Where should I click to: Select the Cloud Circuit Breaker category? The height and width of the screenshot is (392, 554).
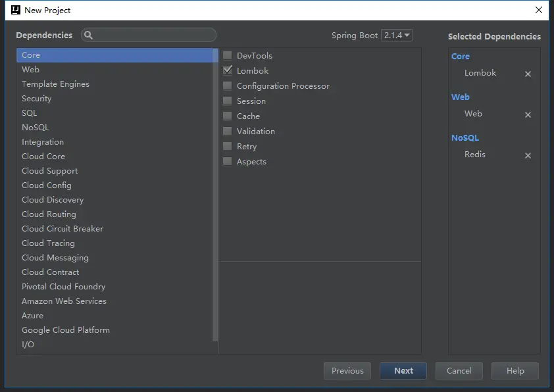coord(114,229)
